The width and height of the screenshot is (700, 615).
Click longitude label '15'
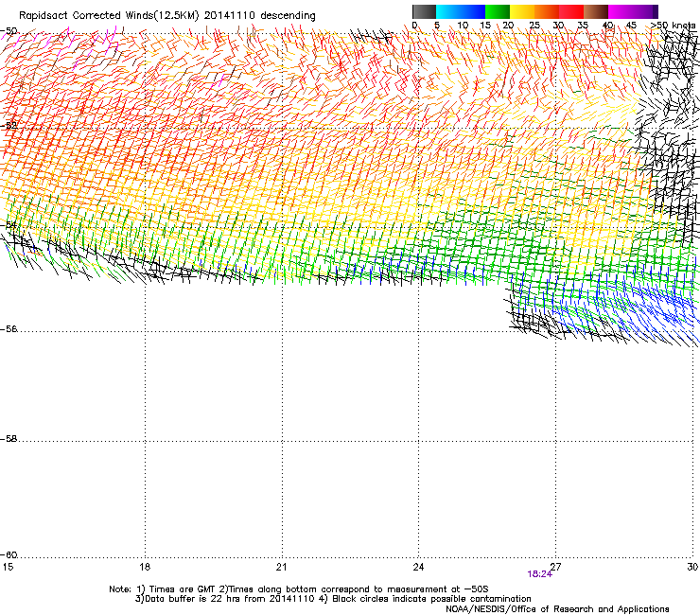[8, 567]
